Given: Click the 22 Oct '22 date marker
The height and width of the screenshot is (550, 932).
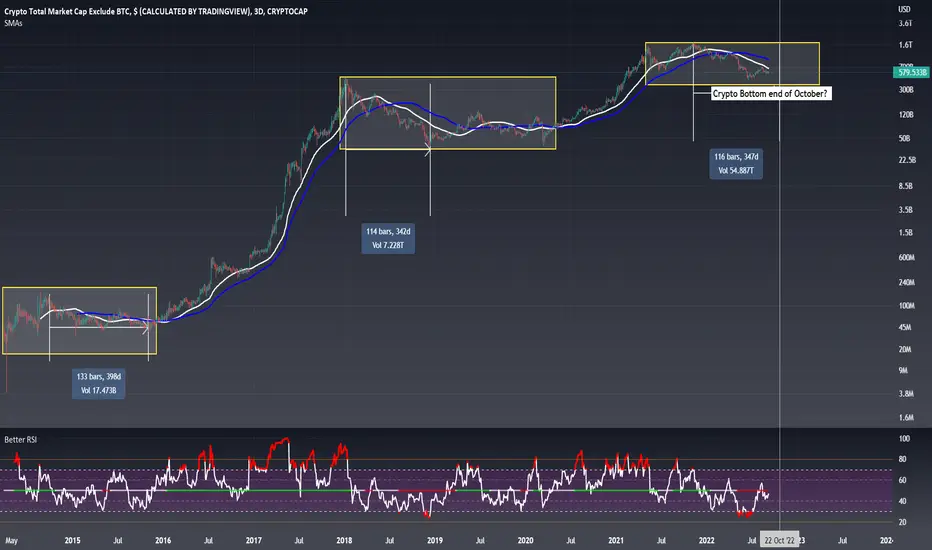Looking at the screenshot, I should tap(780, 540).
